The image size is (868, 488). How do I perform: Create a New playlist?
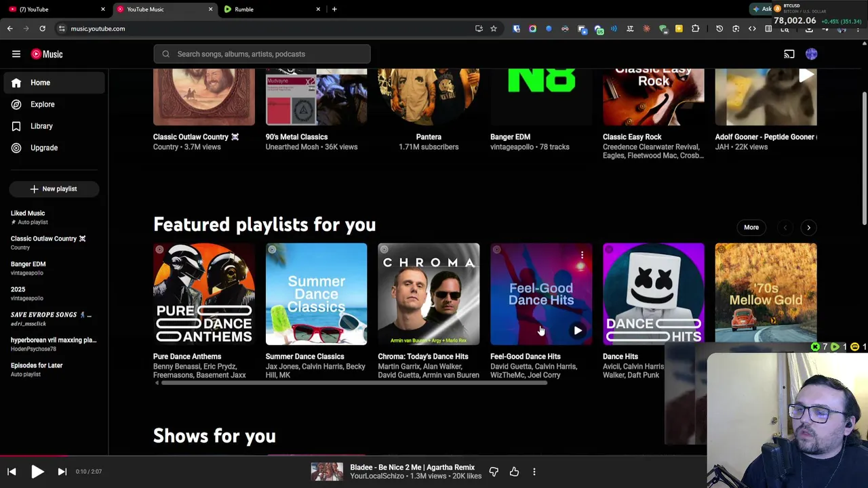pos(54,189)
